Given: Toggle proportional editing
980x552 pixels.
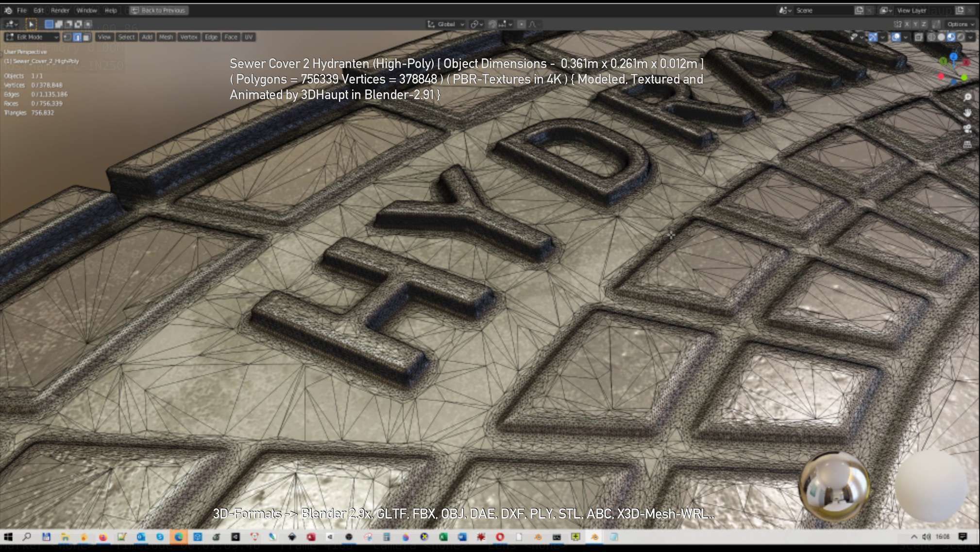Looking at the screenshot, I should [522, 24].
